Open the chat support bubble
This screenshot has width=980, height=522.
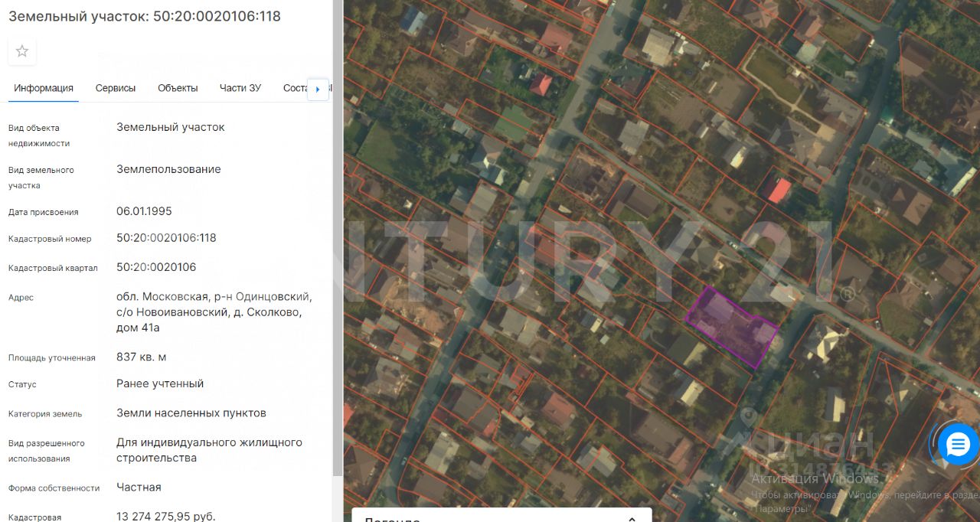click(x=958, y=444)
